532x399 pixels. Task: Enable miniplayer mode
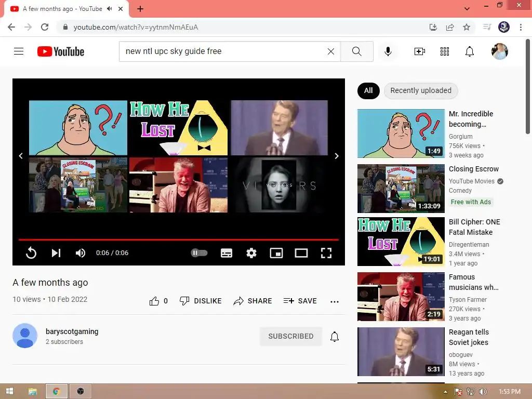click(276, 253)
